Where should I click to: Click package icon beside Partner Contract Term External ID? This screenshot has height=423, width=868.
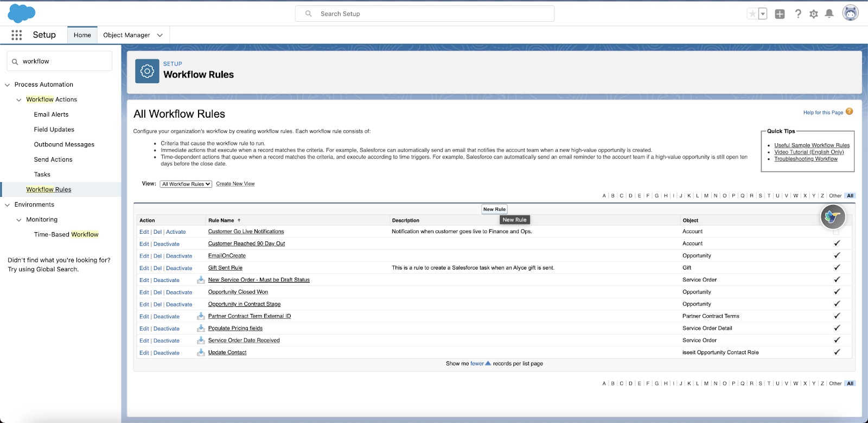tap(201, 316)
